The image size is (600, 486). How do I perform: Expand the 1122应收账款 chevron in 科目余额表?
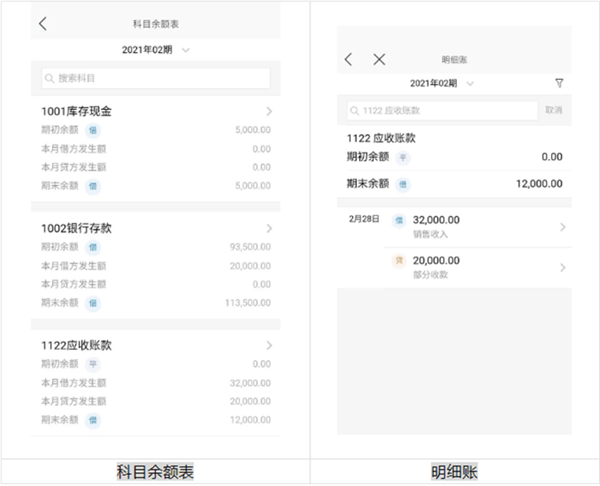tap(270, 345)
